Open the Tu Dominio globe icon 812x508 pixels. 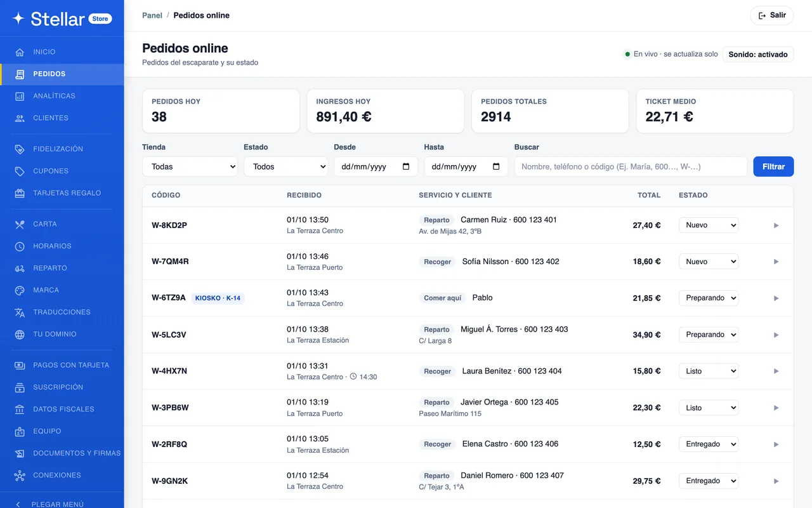[x=20, y=334]
